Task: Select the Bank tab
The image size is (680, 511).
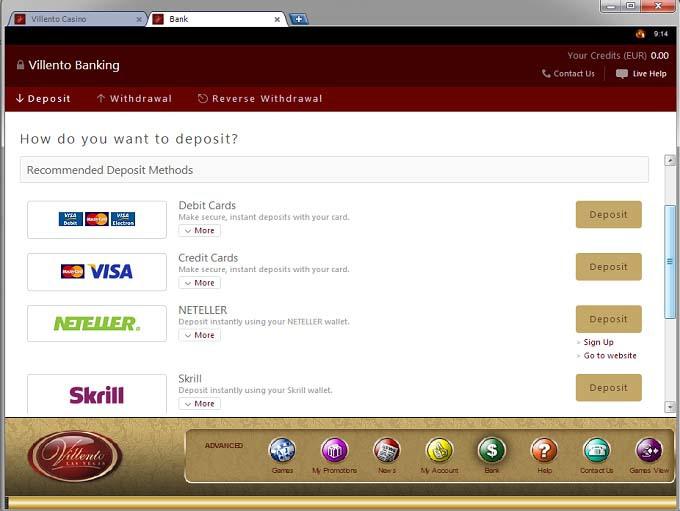Action: (217, 19)
